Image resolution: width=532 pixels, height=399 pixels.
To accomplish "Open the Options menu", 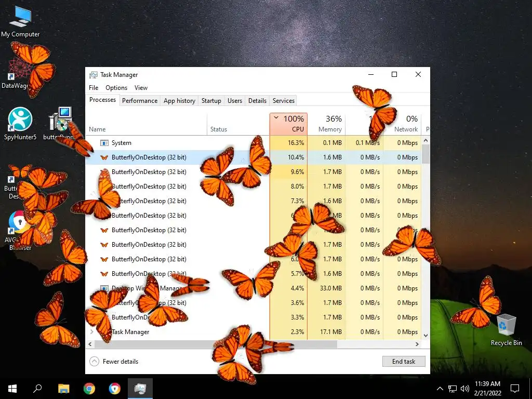I will pos(116,87).
